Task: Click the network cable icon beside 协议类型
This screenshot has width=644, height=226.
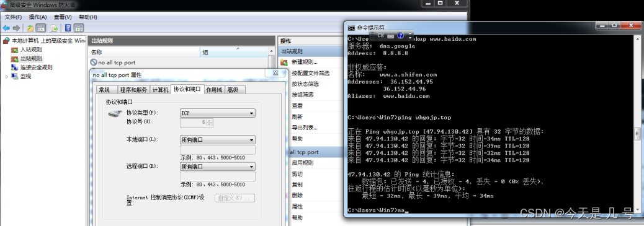Action: [x=115, y=113]
